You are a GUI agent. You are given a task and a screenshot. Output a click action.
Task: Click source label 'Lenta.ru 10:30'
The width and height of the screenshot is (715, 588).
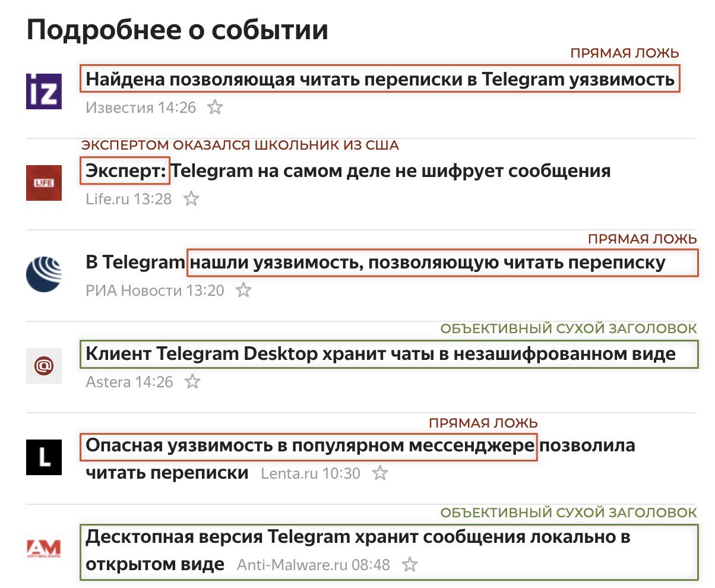[311, 473]
